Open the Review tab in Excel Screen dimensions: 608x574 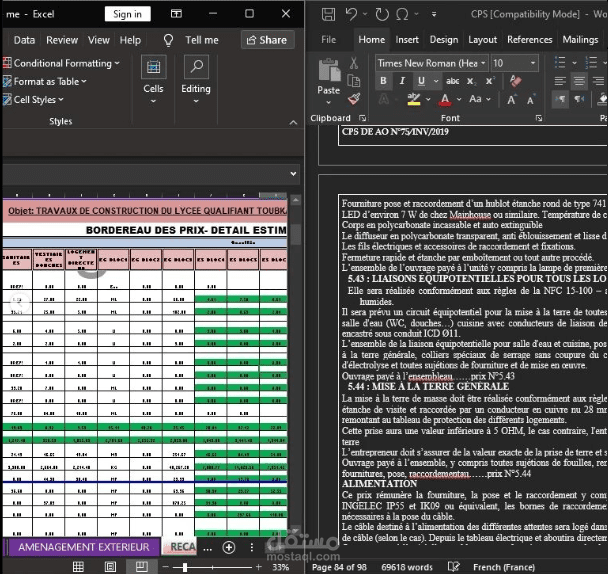point(62,40)
